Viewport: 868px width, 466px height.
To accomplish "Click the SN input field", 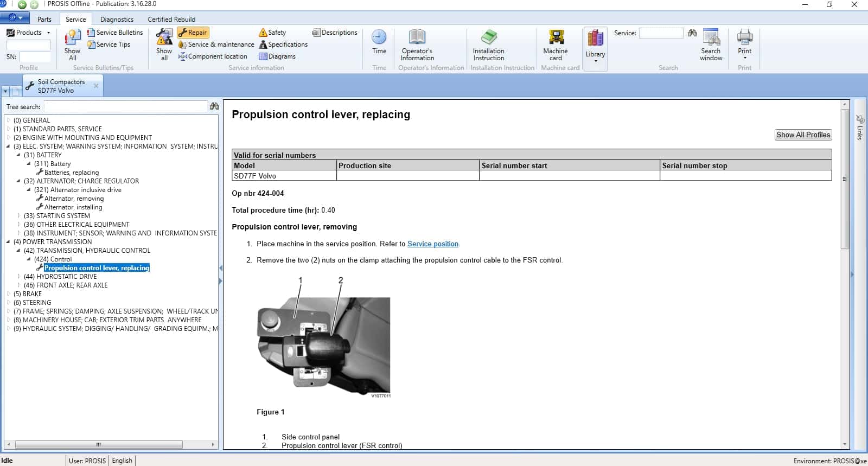I will coord(35,57).
